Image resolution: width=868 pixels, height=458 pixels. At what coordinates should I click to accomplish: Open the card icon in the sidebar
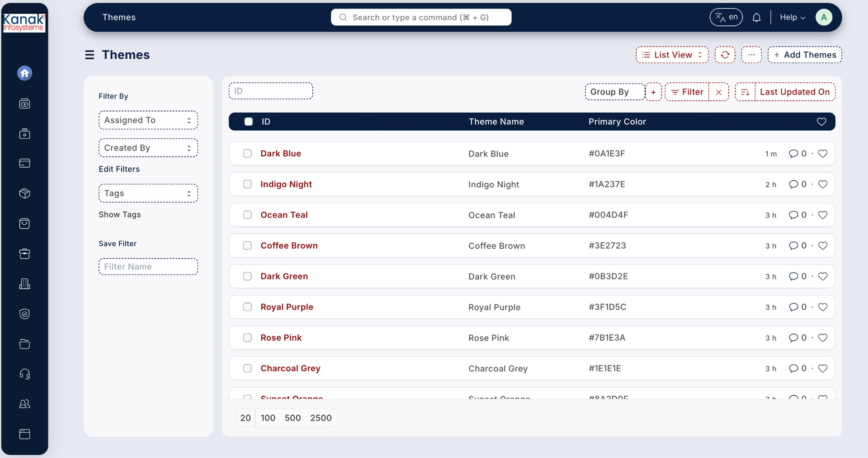point(24,163)
